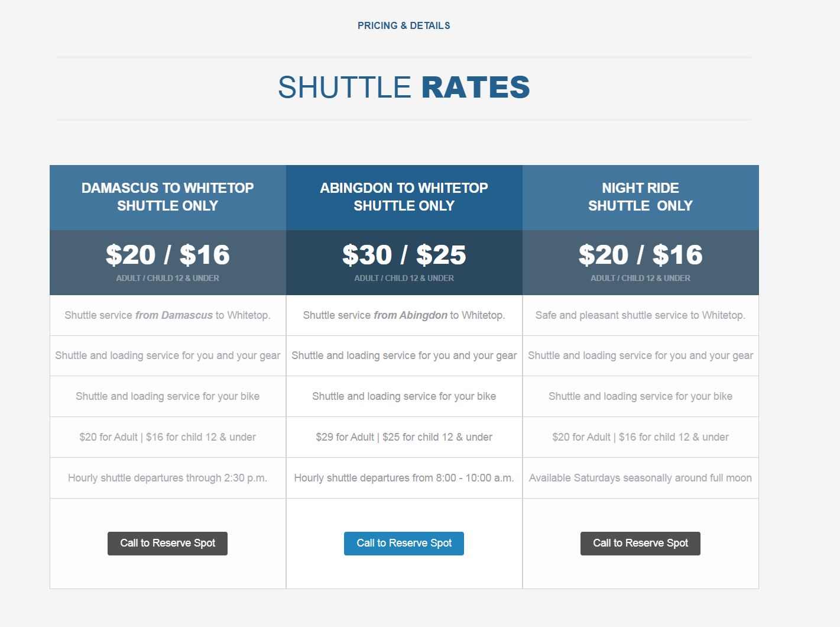
Task: Click 'Hourly shuttle departures from 8:00 - 10:00 a.m.'
Action: click(404, 478)
